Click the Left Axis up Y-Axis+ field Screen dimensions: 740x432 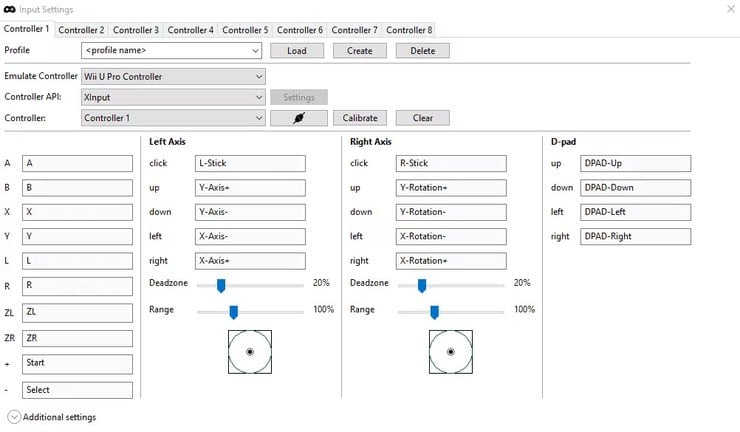tap(250, 188)
